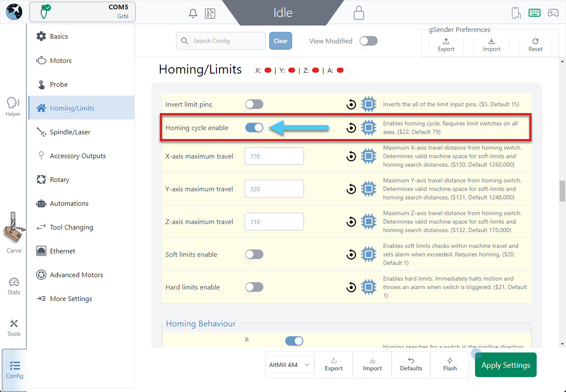
Task: Open the AltMill 4X4 machine profile dropdown
Action: click(290, 365)
